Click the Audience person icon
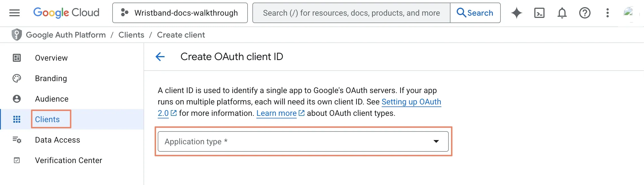The height and width of the screenshot is (185, 644). pos(17,99)
